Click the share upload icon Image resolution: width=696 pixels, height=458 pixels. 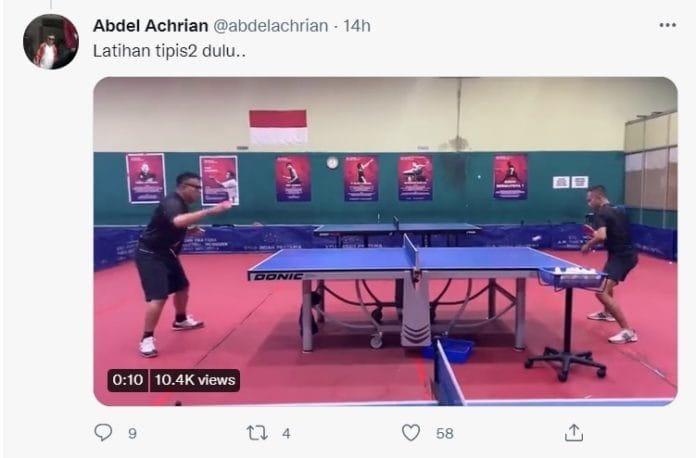573,433
